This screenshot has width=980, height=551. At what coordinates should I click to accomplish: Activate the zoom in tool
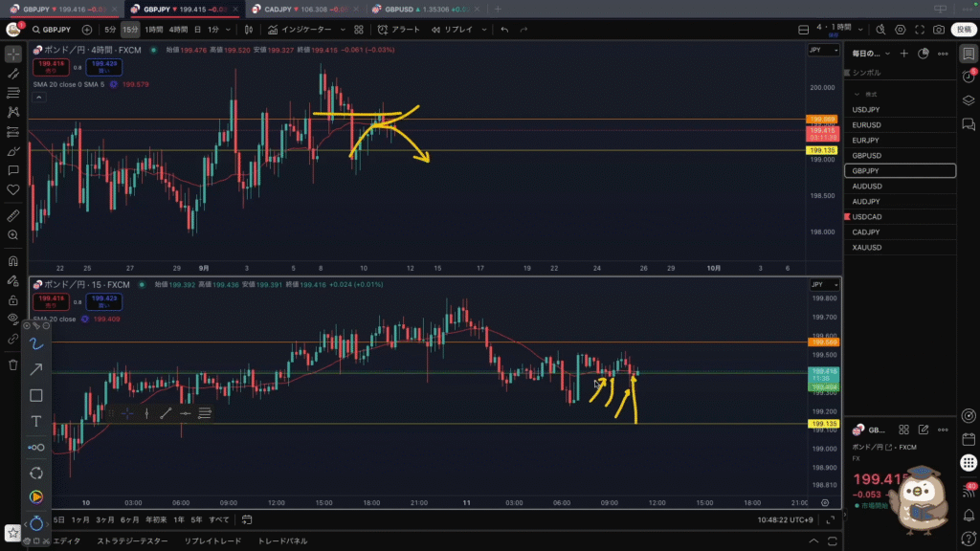tap(13, 235)
